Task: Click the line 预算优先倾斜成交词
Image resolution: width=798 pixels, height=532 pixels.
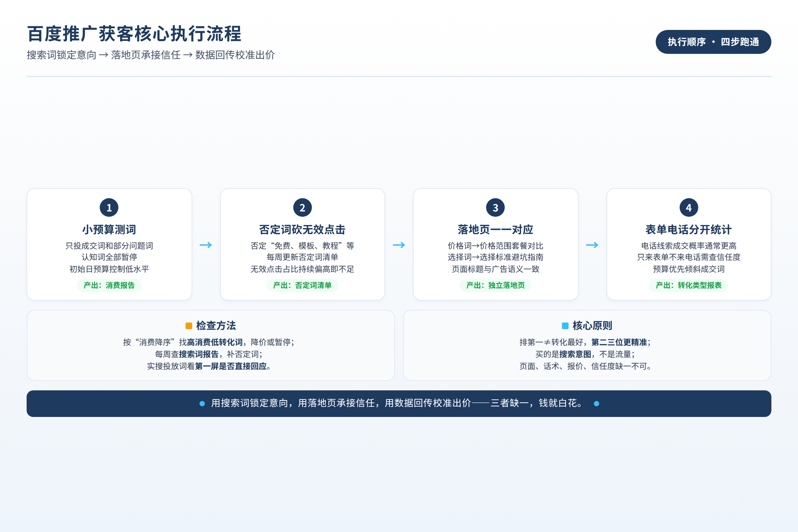Action: [x=689, y=269]
